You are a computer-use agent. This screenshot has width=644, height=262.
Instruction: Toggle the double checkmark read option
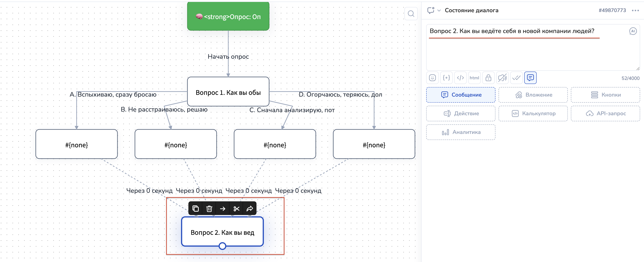[516, 78]
